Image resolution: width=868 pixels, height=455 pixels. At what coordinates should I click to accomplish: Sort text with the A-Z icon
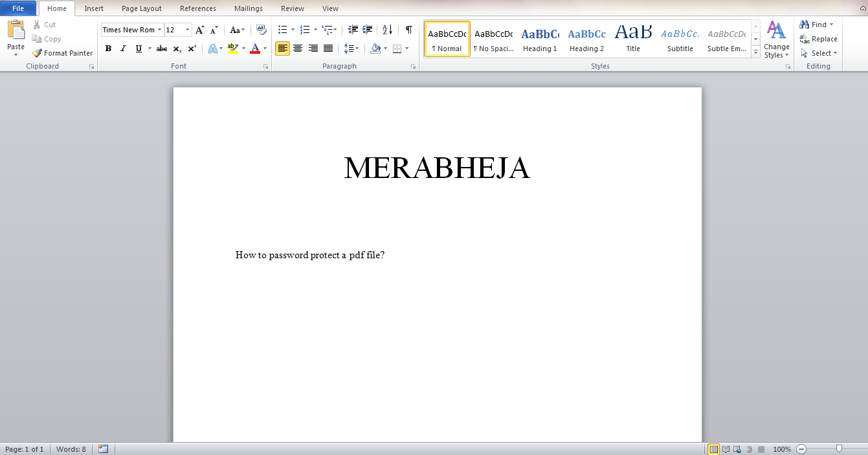tap(388, 30)
